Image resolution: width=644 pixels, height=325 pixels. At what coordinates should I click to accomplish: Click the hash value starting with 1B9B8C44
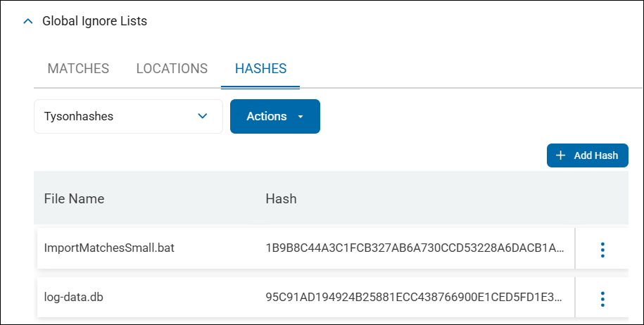[x=415, y=248]
